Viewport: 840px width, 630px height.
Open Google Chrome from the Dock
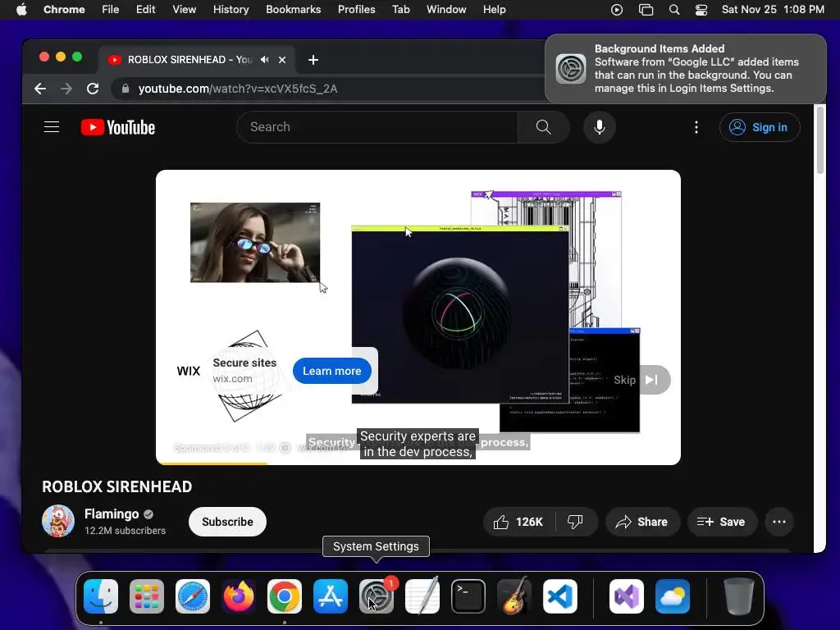click(x=285, y=596)
